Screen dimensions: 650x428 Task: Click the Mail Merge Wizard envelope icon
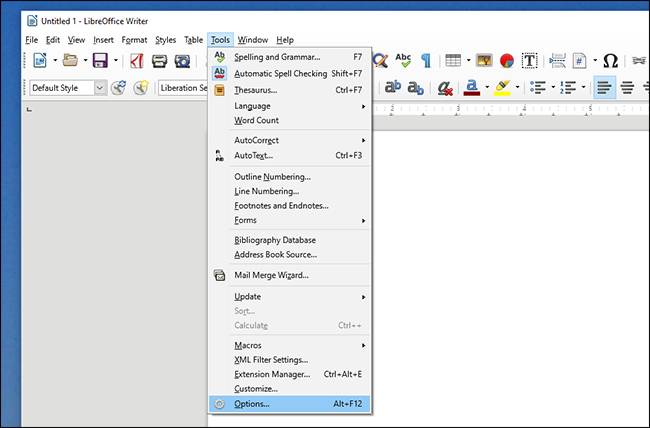pos(219,275)
